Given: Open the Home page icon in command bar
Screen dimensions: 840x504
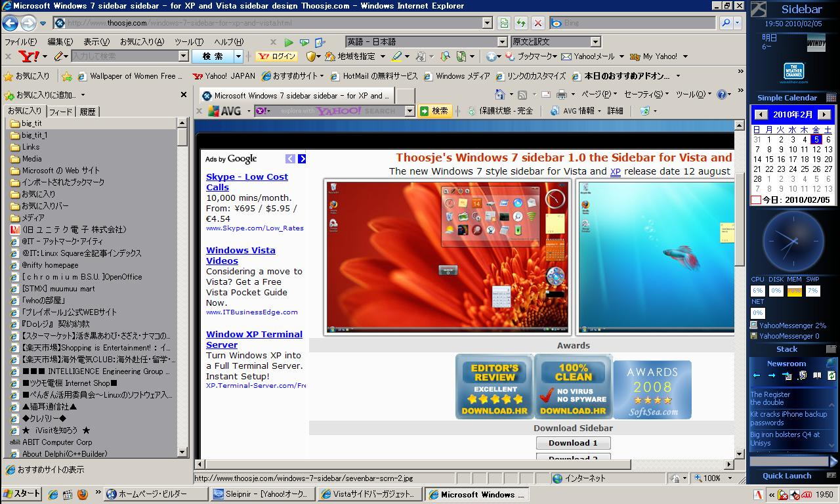Looking at the screenshot, I should click(x=500, y=94).
